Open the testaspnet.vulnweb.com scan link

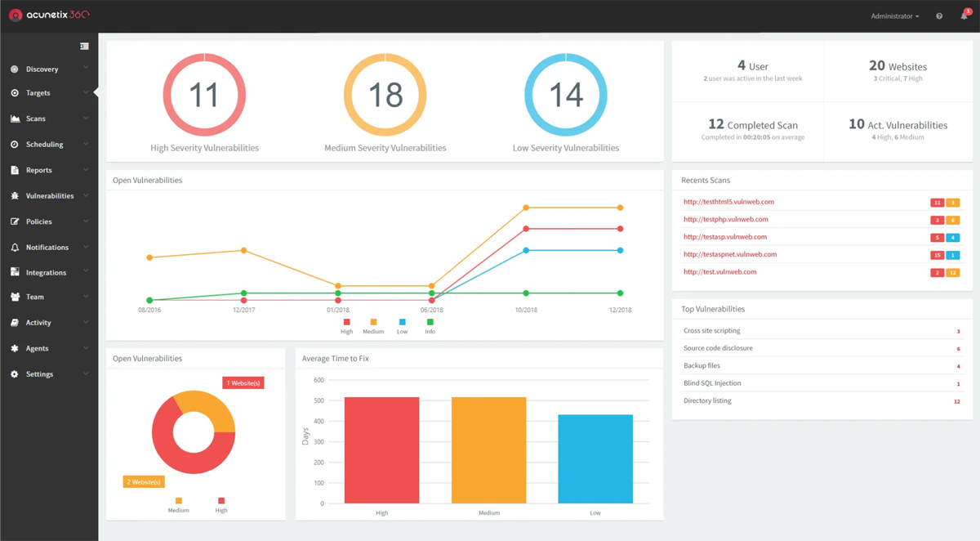pyautogui.click(x=730, y=254)
